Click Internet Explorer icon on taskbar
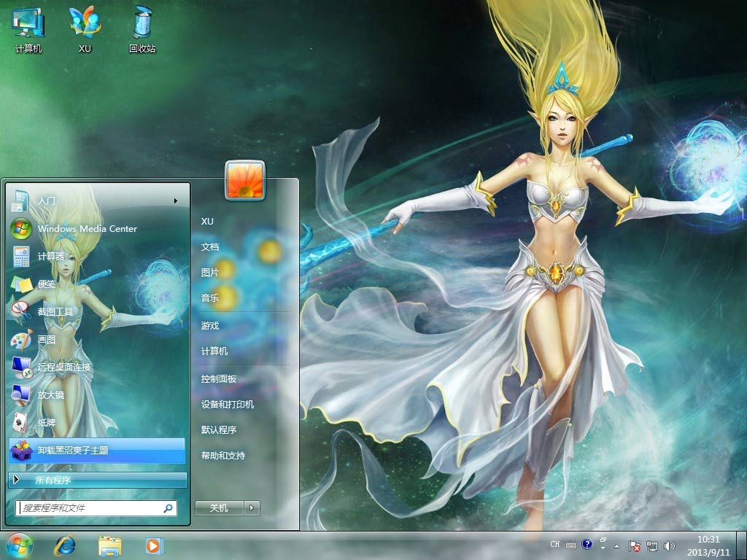 [66, 545]
